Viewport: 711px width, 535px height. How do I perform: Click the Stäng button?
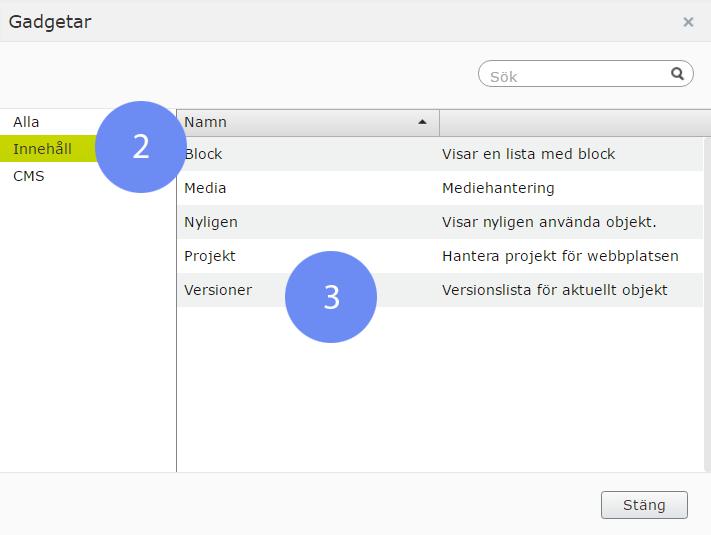644,505
